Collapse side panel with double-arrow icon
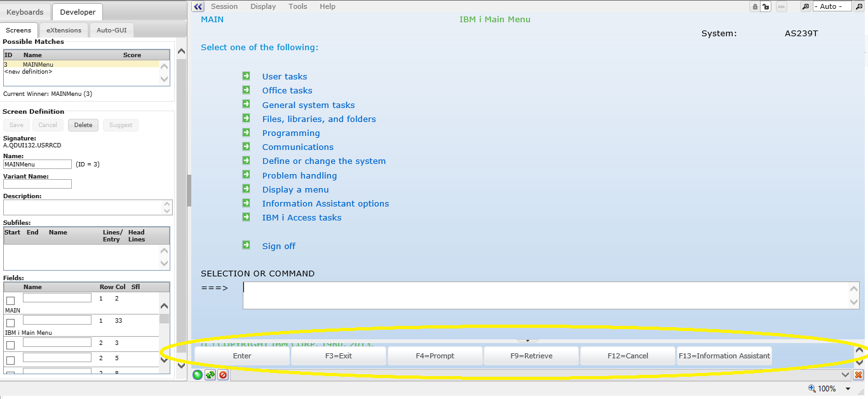This screenshot has height=399, width=868. click(x=198, y=6)
